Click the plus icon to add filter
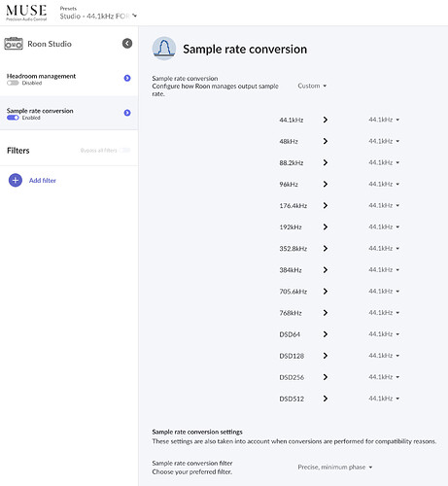 coord(16,180)
